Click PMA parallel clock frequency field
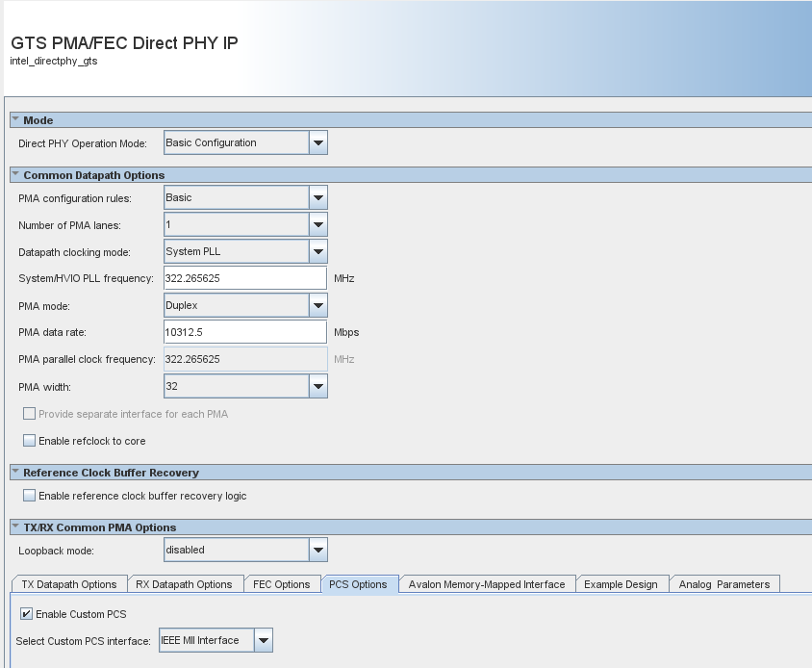This screenshot has height=668, width=812. coord(245,359)
